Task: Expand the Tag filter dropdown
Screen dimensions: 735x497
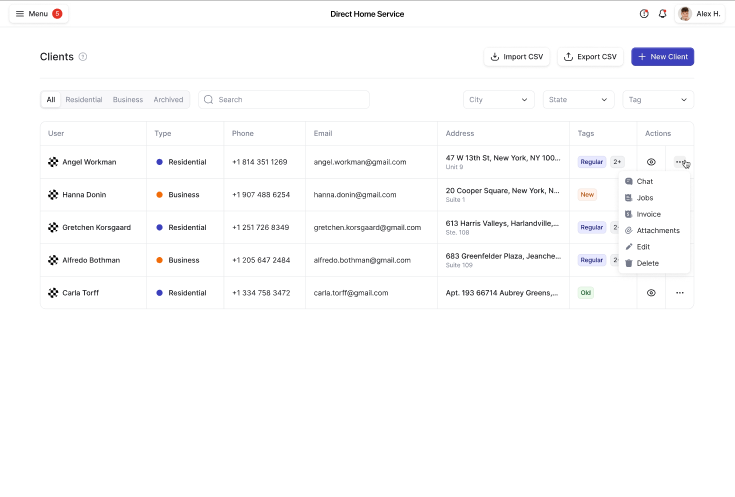Action: 658,100
